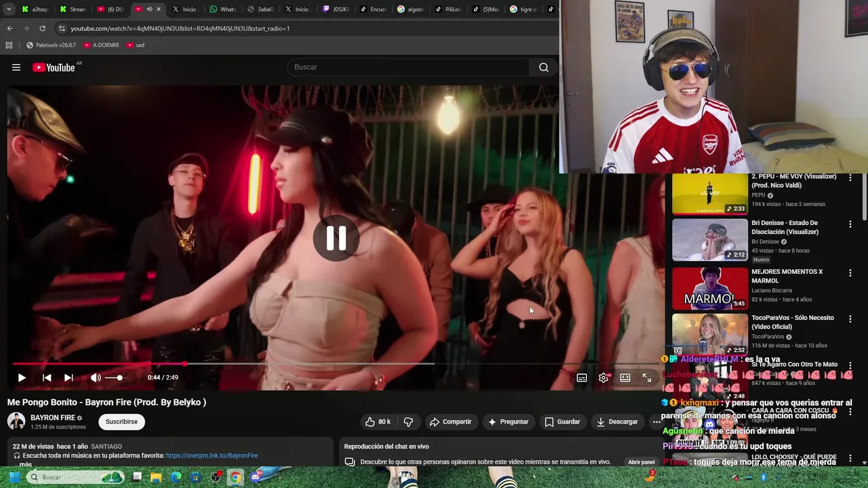Switch to the 'tigre d' Google tab
Screen dimensions: 868x488
pos(524,9)
